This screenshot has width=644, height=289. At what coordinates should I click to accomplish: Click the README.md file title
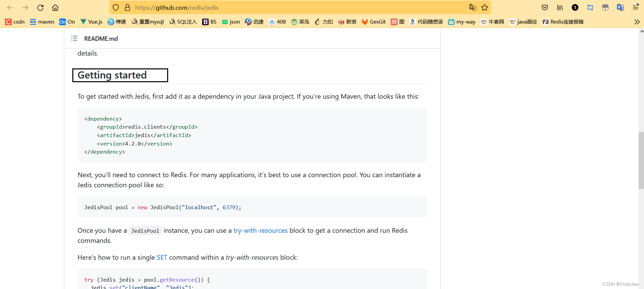(x=101, y=38)
